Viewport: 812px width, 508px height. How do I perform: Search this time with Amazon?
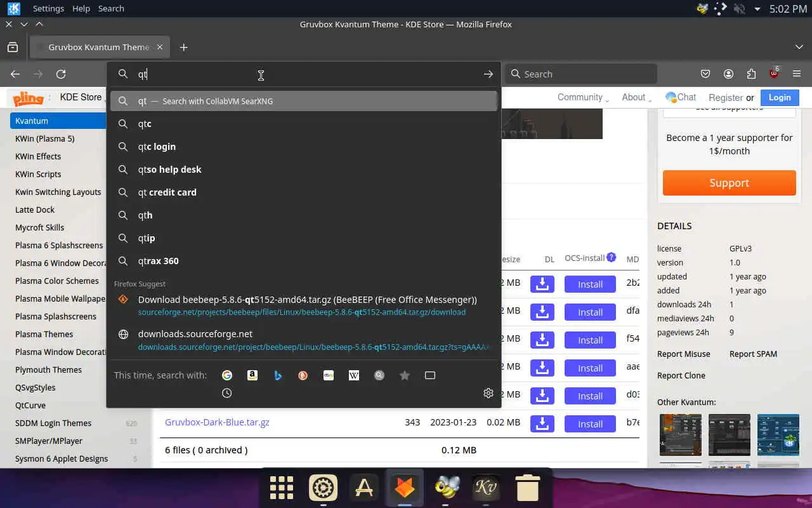(x=252, y=375)
